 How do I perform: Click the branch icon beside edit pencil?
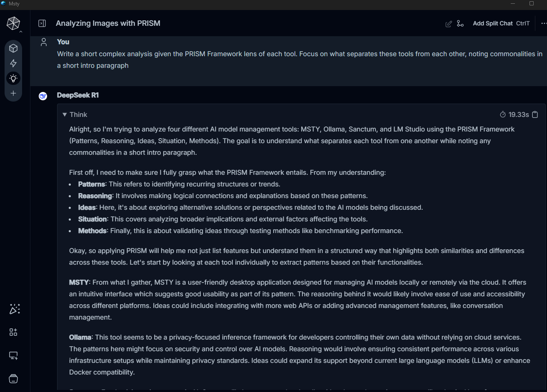click(x=460, y=24)
